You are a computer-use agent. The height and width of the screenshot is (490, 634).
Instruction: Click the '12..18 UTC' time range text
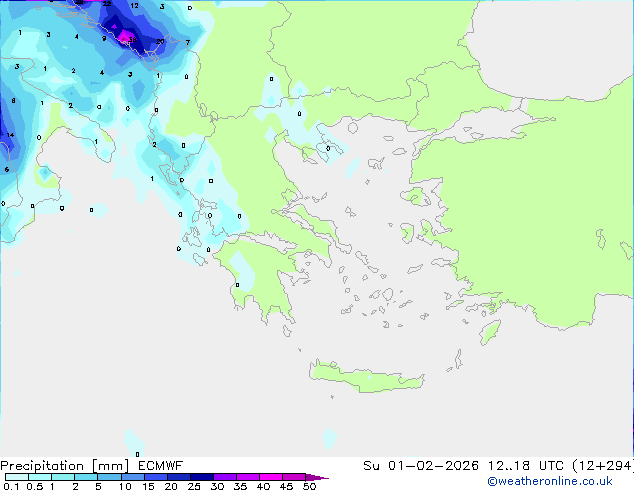click(525, 466)
